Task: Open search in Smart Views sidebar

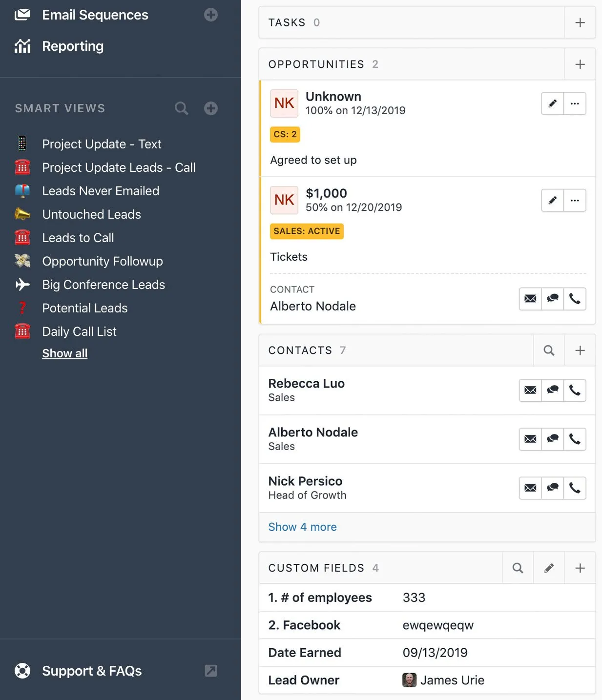Action: click(x=181, y=108)
